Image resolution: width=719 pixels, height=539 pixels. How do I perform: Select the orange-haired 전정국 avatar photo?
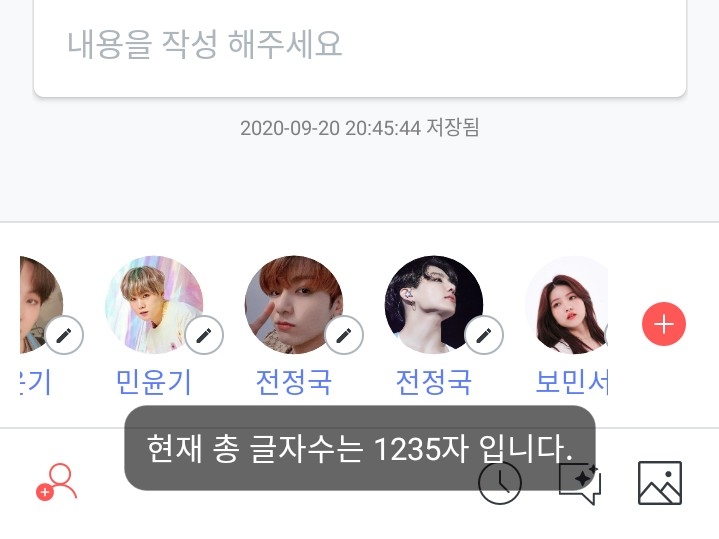pyautogui.click(x=293, y=305)
